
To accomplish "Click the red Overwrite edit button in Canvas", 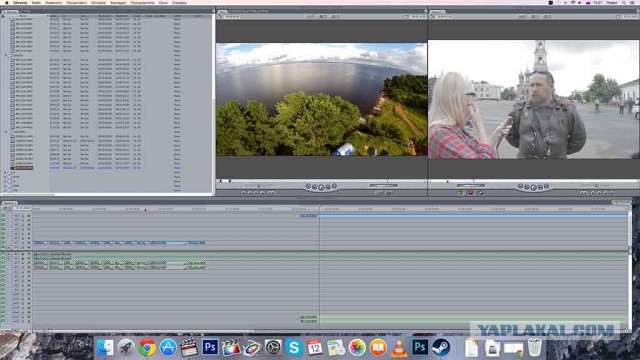I will (471, 193).
